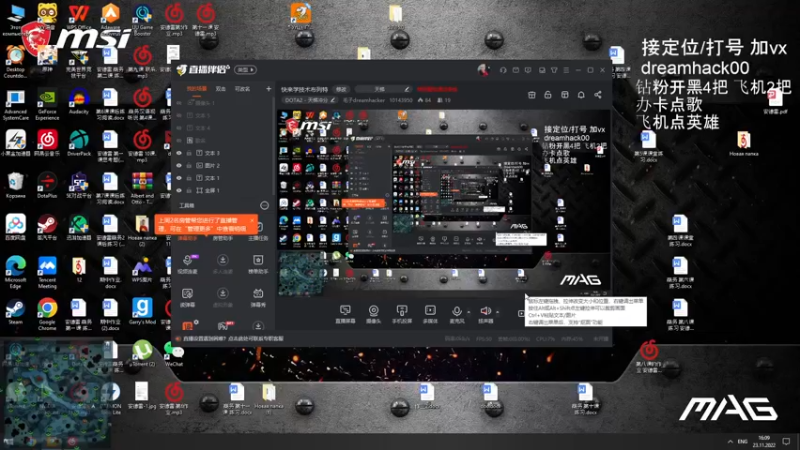The width and height of the screenshot is (800, 450).
Task: Open WeChat desktop icon
Action: click(x=174, y=354)
